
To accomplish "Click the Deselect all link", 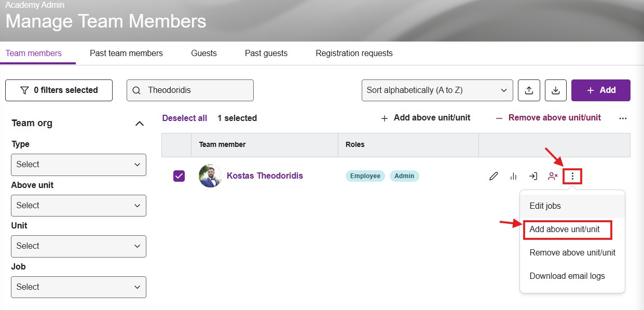I will (x=185, y=118).
